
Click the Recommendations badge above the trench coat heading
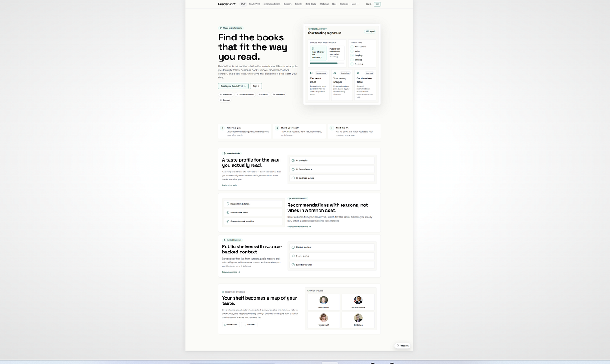tap(298, 199)
